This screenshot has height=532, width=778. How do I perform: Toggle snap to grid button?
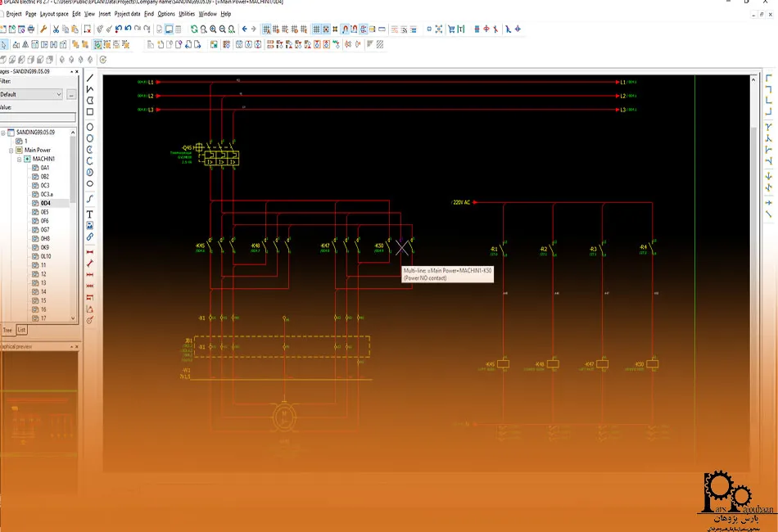click(x=327, y=29)
